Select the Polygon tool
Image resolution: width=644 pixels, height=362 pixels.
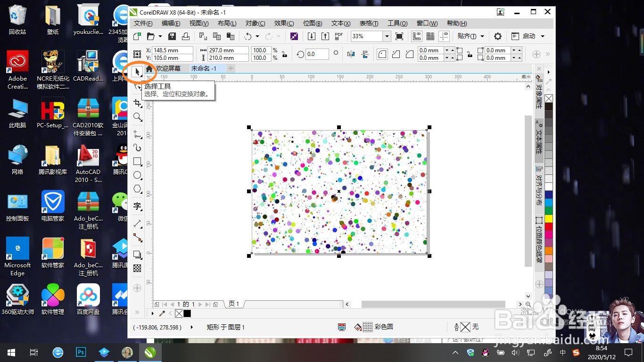(x=137, y=189)
